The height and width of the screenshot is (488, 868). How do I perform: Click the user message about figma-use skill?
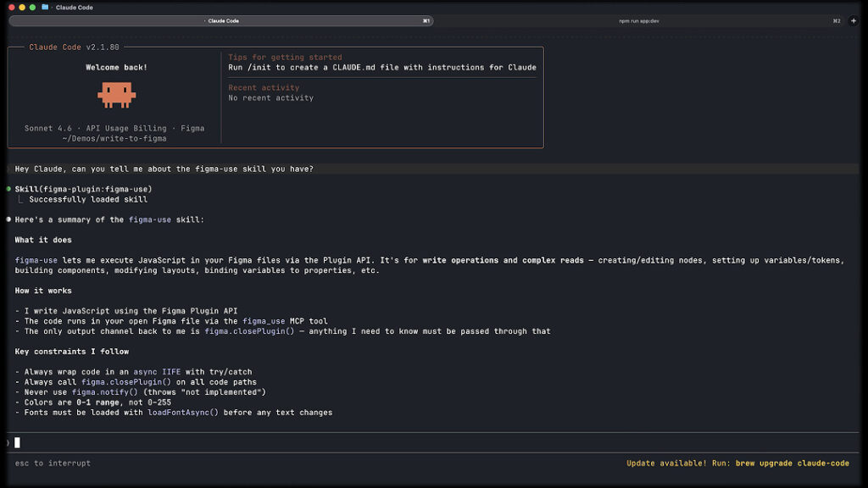tap(164, 169)
